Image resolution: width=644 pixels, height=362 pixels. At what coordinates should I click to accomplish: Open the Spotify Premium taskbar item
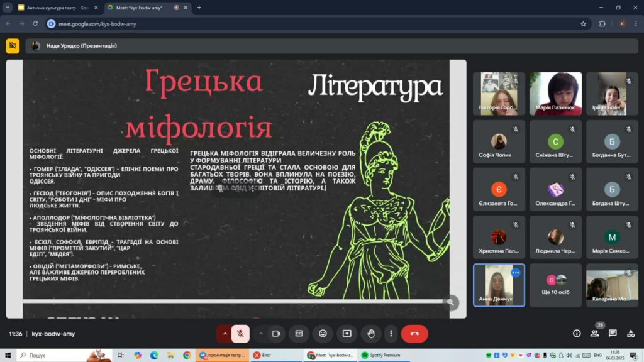click(380, 355)
